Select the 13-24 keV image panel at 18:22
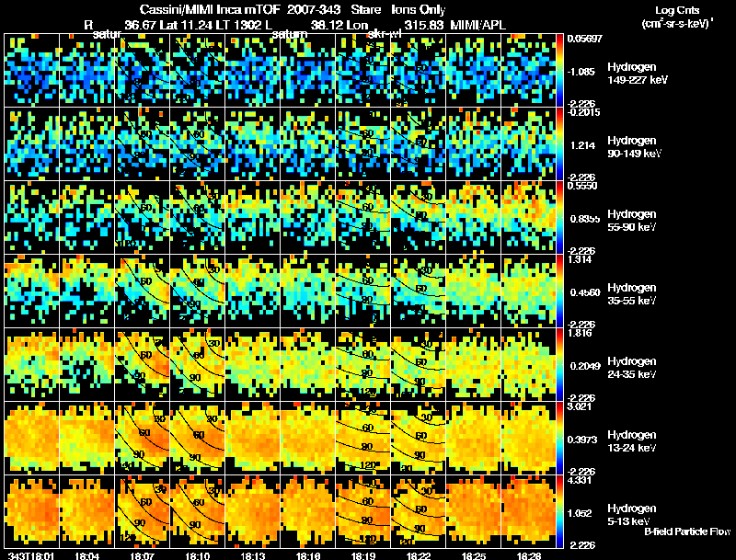This screenshot has height=560, width=736. click(x=419, y=439)
